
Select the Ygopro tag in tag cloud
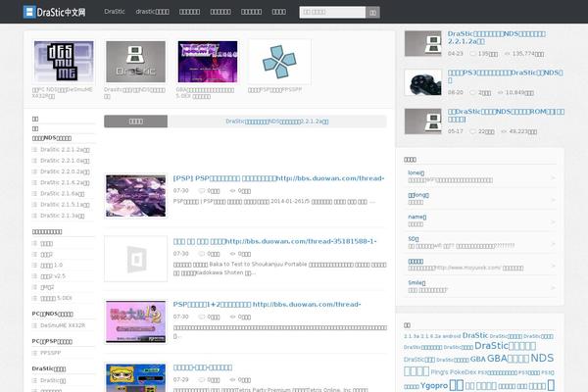click(x=434, y=385)
